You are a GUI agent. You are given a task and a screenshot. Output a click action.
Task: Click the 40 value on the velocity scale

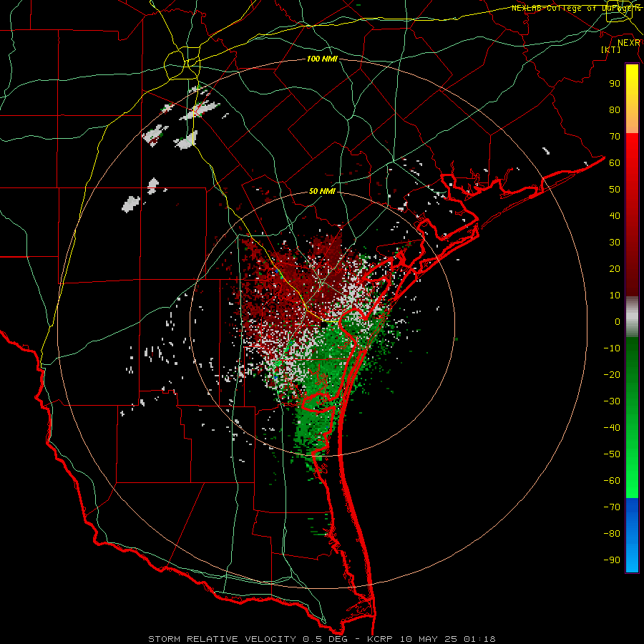coord(615,216)
